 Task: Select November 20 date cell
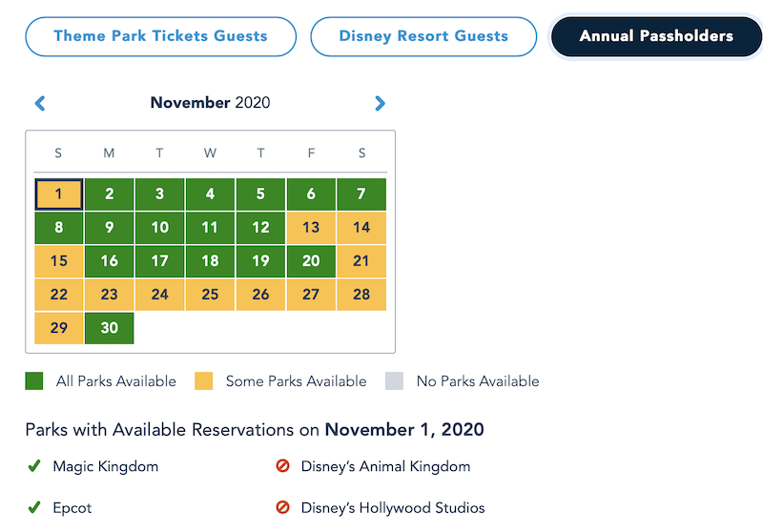[311, 261]
